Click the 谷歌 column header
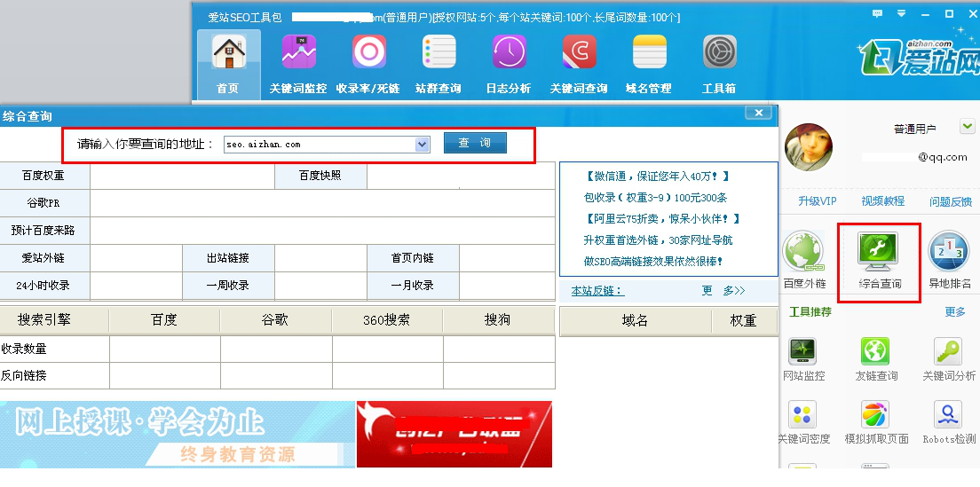The width and height of the screenshot is (980, 487). (275, 320)
